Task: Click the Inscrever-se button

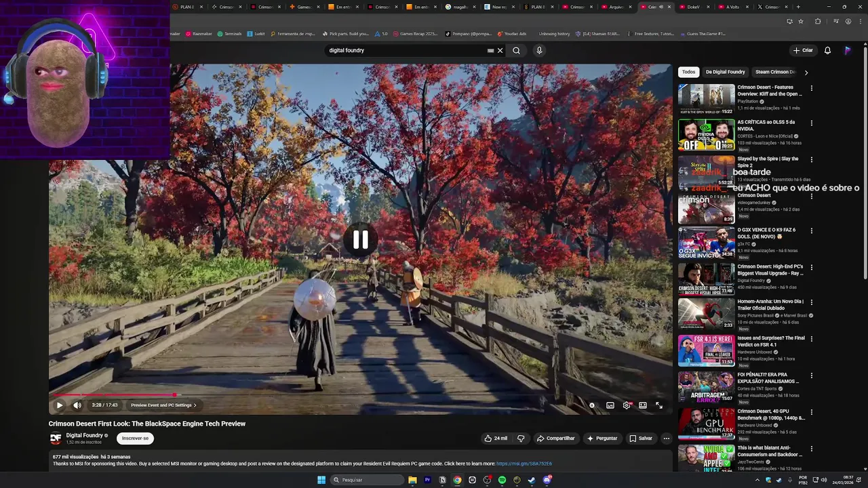Action: 135,439
